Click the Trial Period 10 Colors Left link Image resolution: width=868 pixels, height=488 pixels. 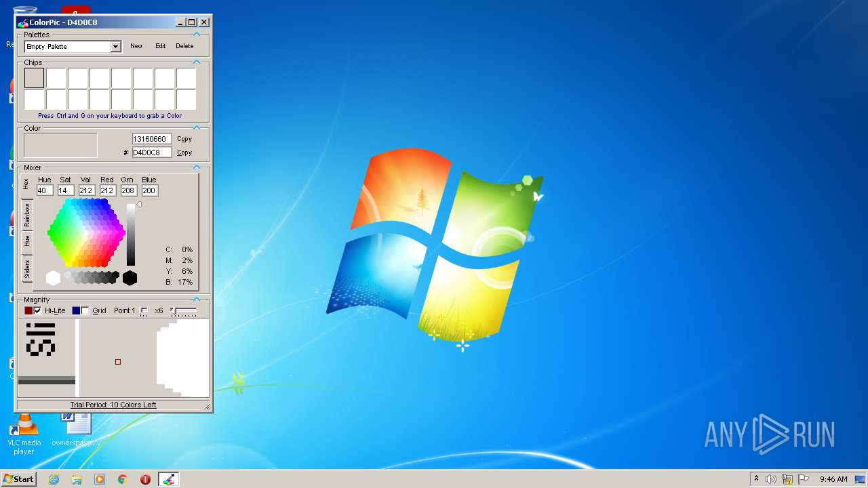point(113,405)
